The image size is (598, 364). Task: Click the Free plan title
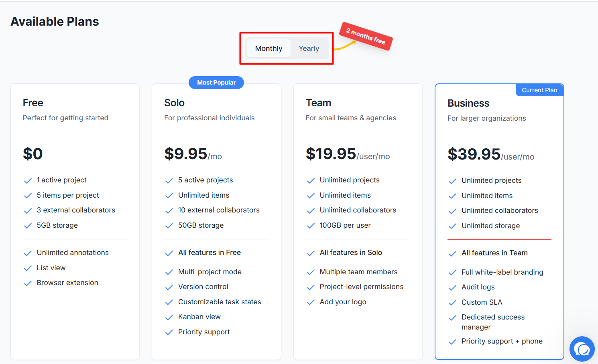(x=33, y=103)
